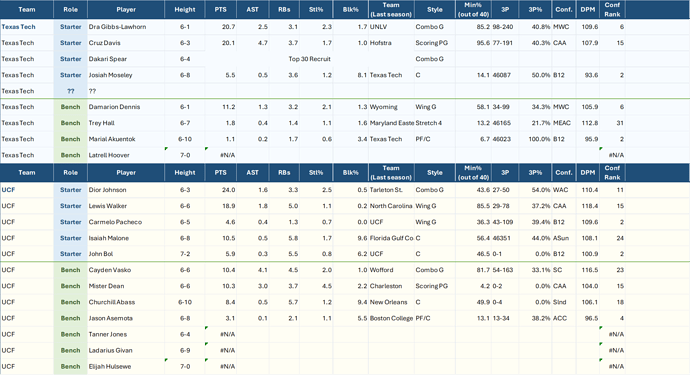690x375 pixels.
Task: Click John Bol's height cell 7-2
Action: coord(185,254)
